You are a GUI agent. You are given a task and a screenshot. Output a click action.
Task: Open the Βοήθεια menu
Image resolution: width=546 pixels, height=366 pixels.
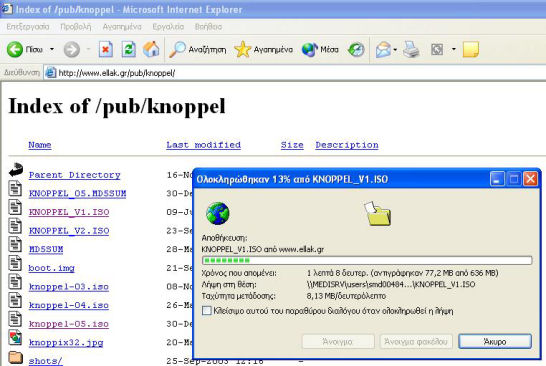pyautogui.click(x=208, y=27)
